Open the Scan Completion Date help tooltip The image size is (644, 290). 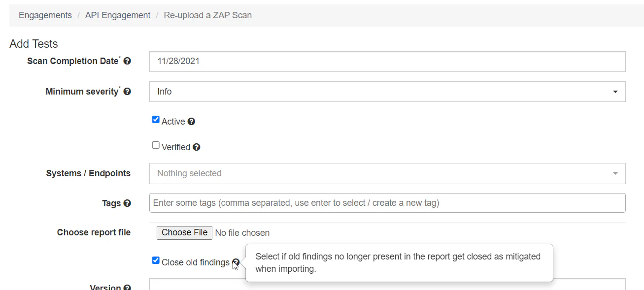128,61
